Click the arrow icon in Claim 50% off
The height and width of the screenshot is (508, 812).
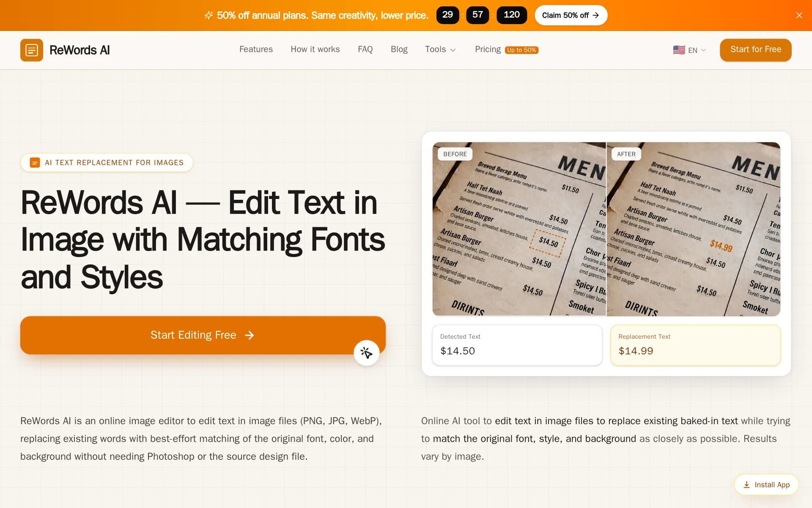click(596, 15)
